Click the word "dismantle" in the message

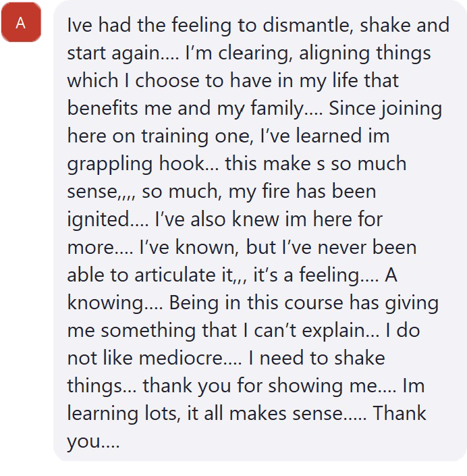[x=302, y=25]
